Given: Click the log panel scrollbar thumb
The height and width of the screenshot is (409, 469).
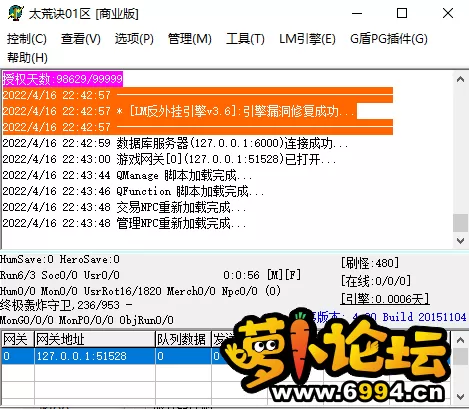Looking at the screenshot, I should [460, 223].
